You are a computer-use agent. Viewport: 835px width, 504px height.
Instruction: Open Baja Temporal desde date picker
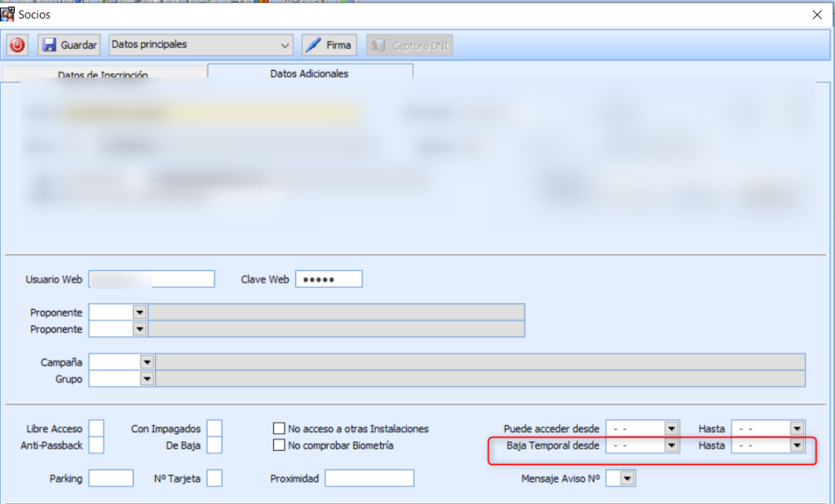[x=671, y=446]
